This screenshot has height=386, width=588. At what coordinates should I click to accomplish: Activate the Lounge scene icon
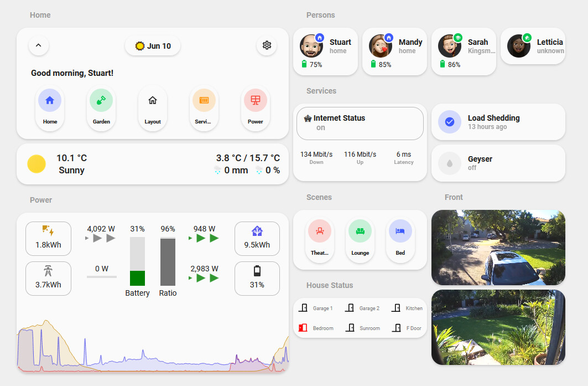point(360,231)
